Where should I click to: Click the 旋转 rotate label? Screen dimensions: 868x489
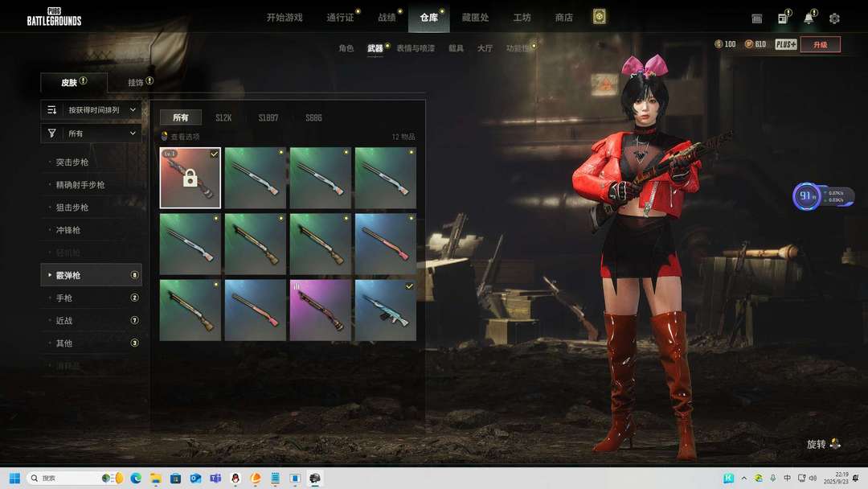click(816, 444)
